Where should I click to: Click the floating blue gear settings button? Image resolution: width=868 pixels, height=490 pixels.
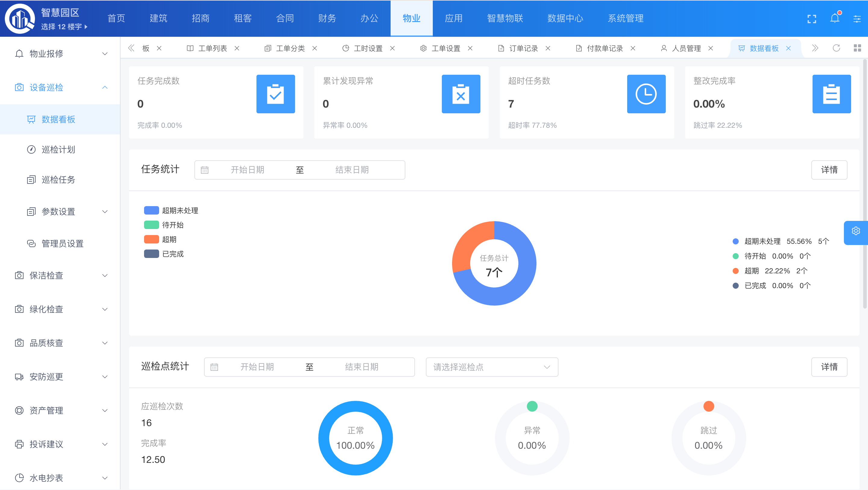856,231
